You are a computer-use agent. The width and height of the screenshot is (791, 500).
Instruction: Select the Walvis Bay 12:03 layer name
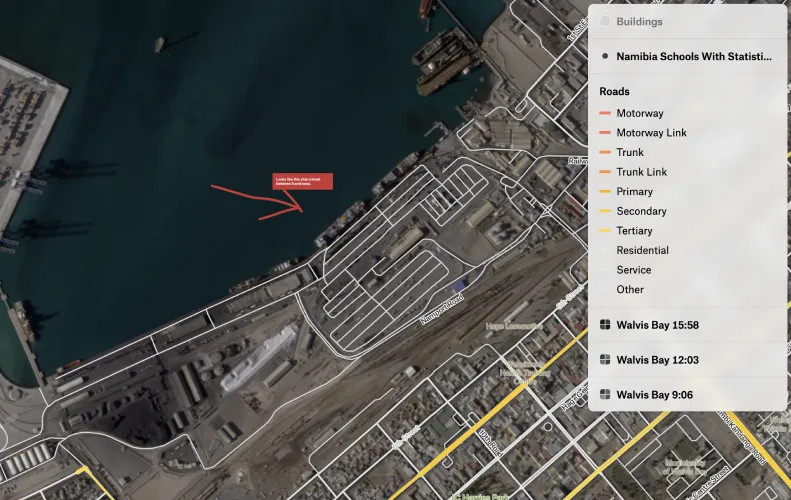(657, 360)
